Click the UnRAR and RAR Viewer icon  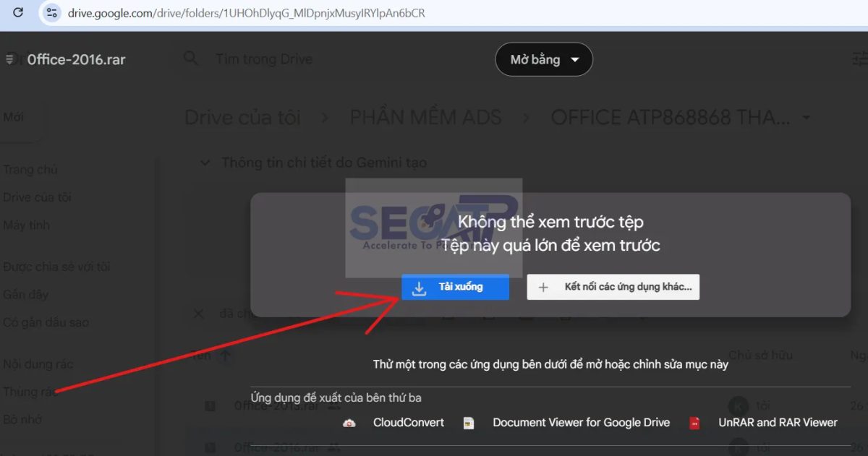point(694,423)
